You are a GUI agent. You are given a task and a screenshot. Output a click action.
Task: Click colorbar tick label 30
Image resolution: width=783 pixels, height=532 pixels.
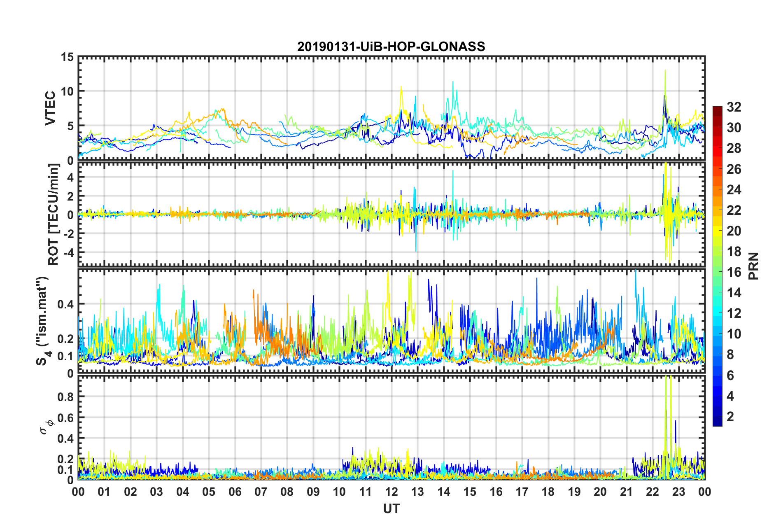click(734, 128)
